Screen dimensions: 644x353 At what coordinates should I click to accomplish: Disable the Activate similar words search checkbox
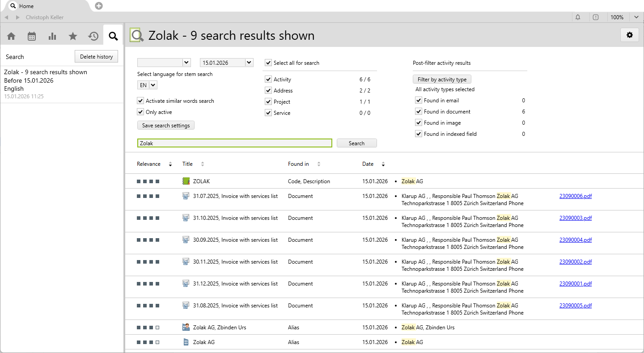[141, 101]
